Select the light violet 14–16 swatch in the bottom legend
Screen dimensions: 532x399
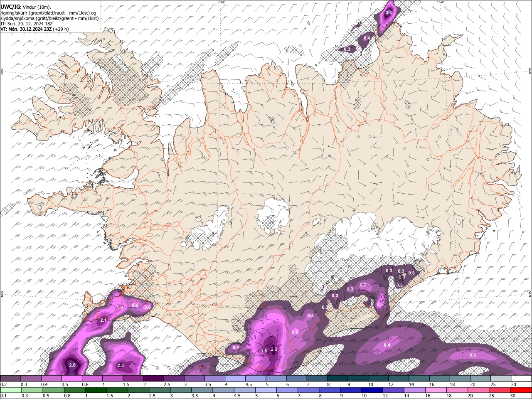pos(414,390)
